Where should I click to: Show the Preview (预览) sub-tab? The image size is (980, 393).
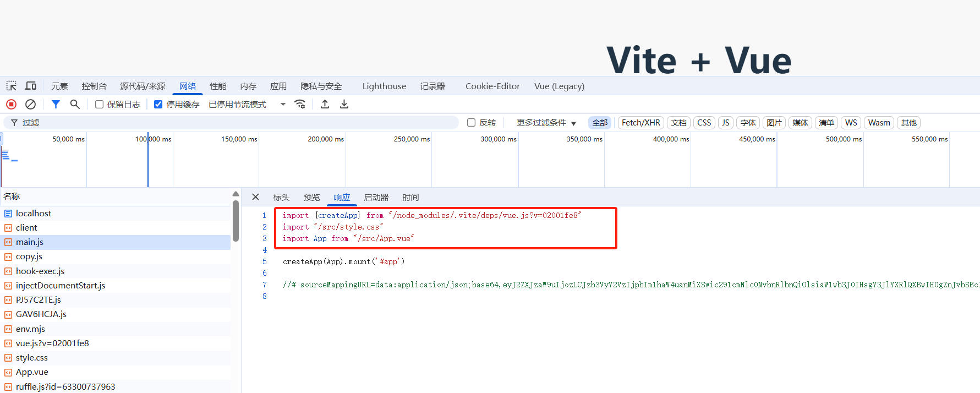click(x=311, y=197)
